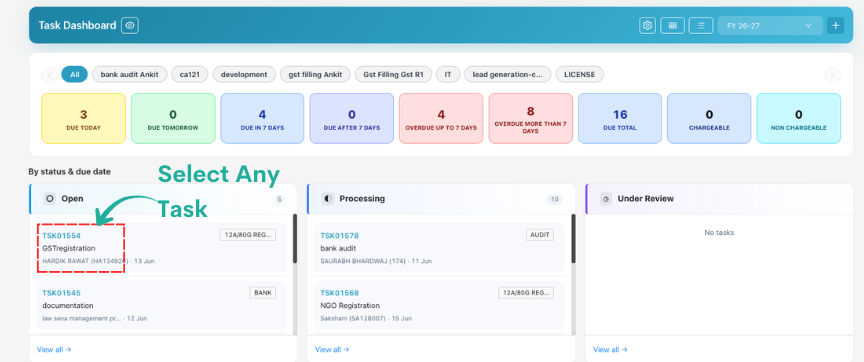
Task: Select the IT filter chip
Action: 448,74
